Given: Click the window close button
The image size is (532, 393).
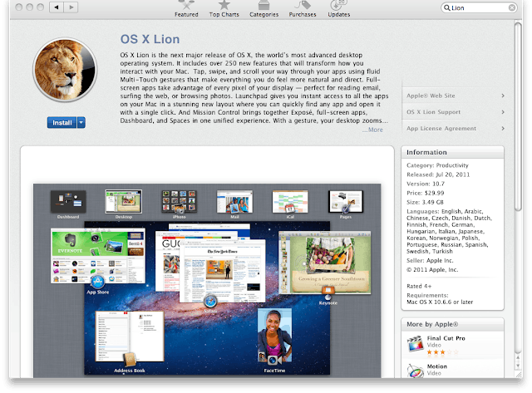Looking at the screenshot, I should click(x=19, y=7).
